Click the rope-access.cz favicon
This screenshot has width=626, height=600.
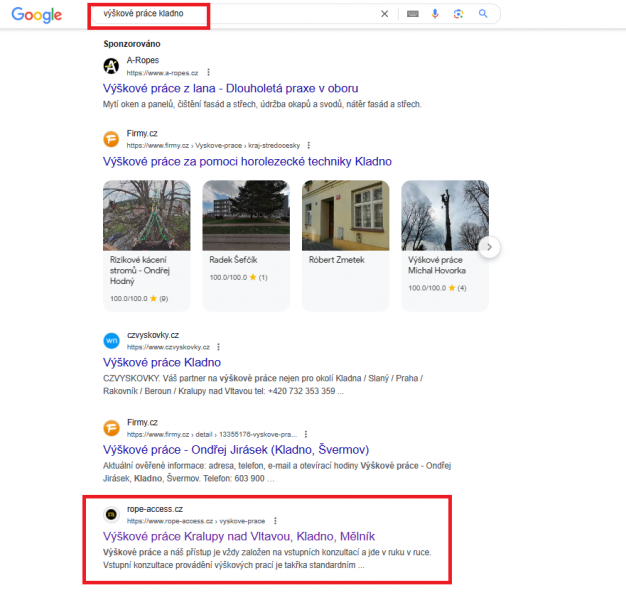[x=111, y=515]
